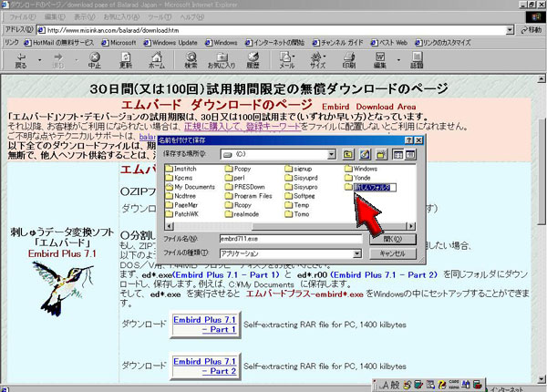The image size is (547, 392).
Task: Open お気に入り favorites toolbar button
Action: click(x=222, y=60)
